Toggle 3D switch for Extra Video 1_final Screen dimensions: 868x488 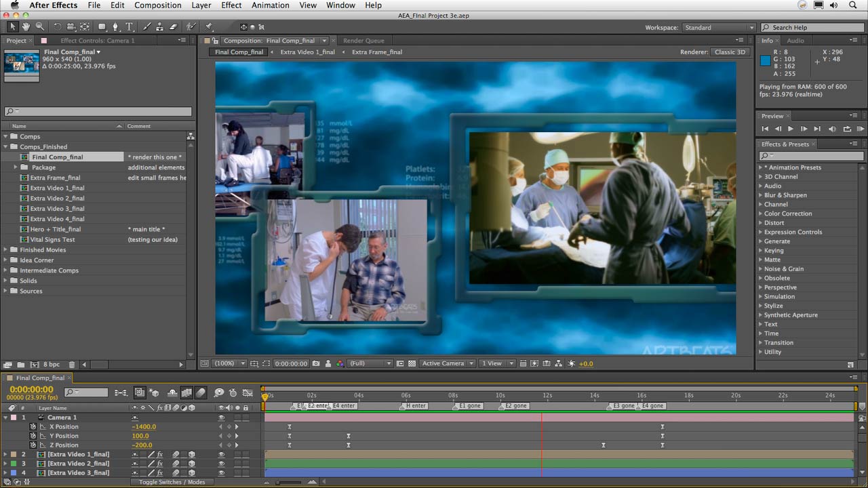(x=192, y=454)
